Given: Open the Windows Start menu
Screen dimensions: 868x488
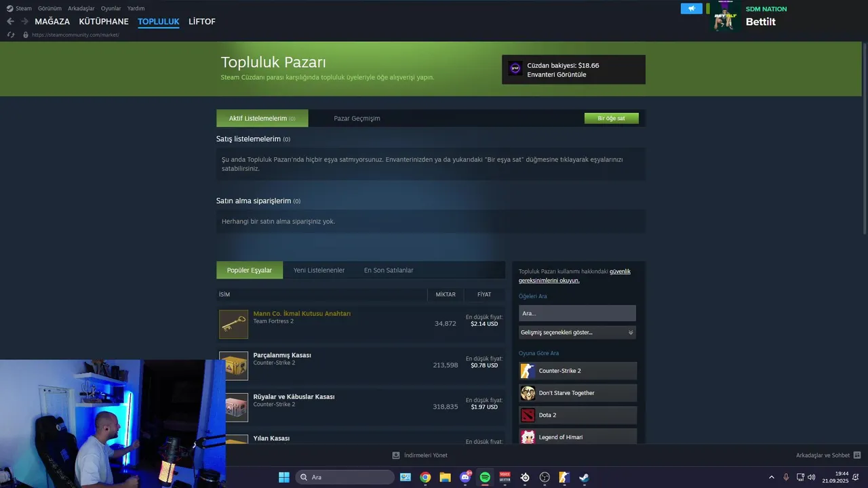Looking at the screenshot, I should 284,477.
